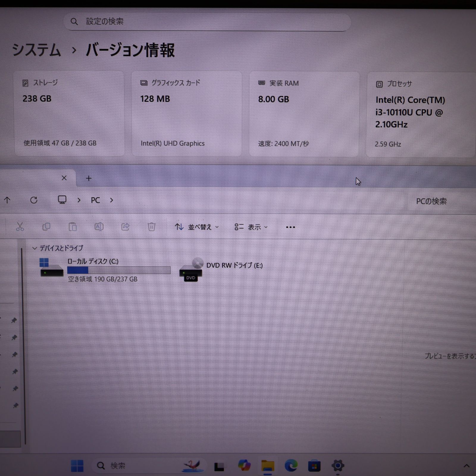Open the グラフィックス カード card
The image size is (476, 476).
(x=187, y=114)
